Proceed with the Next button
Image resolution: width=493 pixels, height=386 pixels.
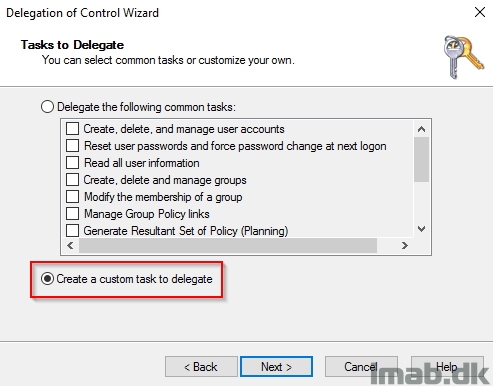pos(276,367)
